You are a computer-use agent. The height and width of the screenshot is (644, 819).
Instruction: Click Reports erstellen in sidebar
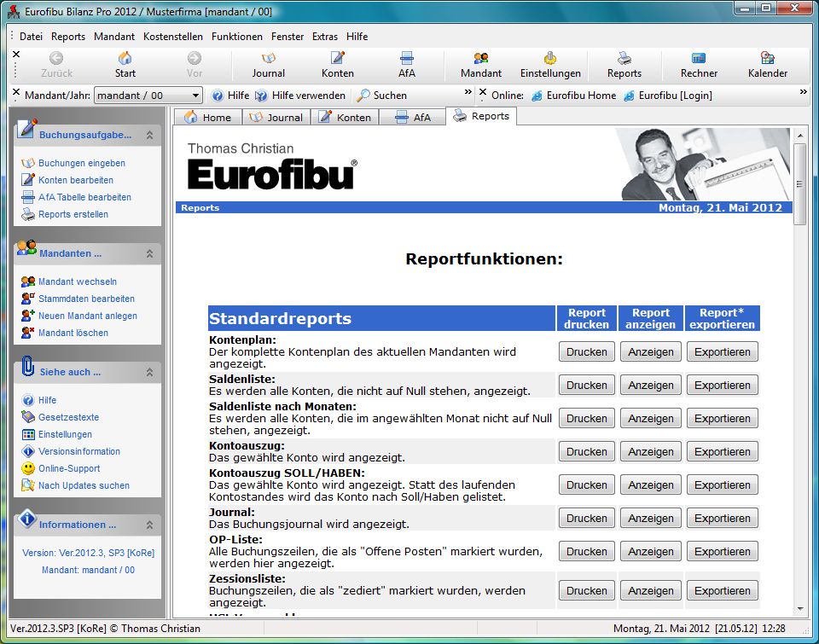(65, 214)
